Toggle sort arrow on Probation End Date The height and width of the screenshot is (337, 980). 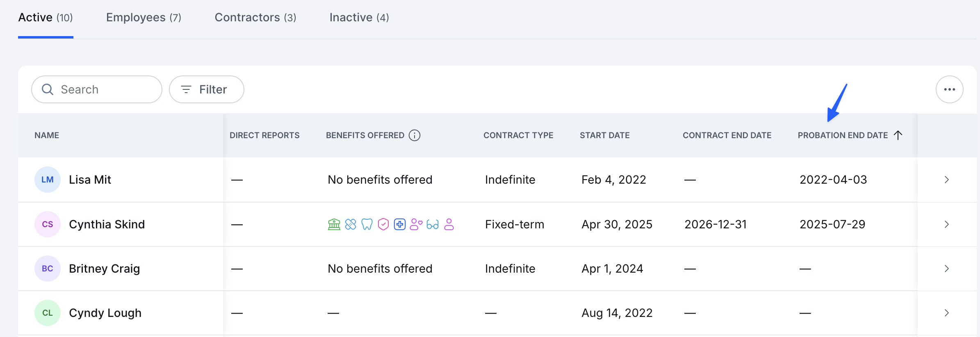point(898,135)
